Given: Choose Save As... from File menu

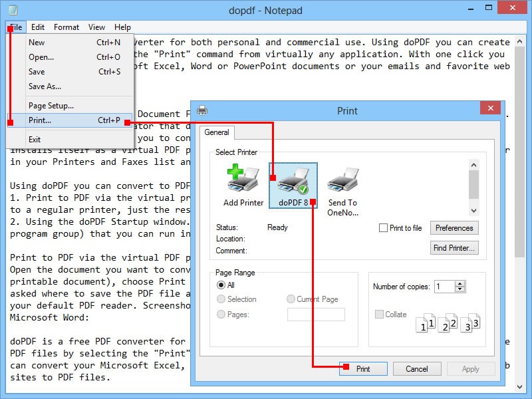Looking at the screenshot, I should [70, 86].
